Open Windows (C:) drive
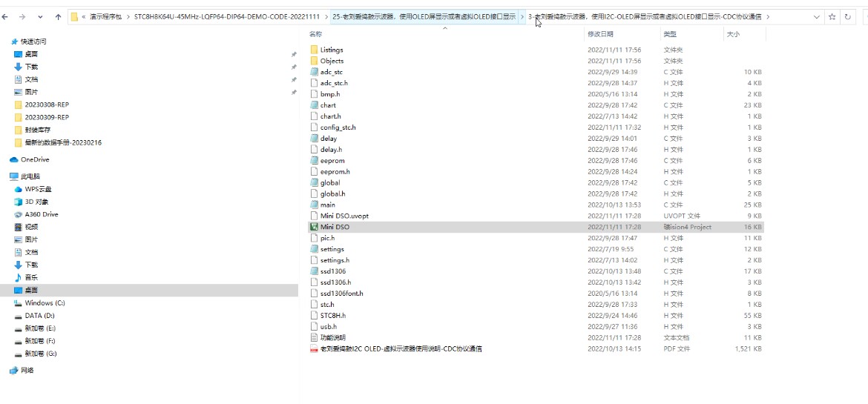Image resolution: width=868 pixels, height=404 pixels. (45, 302)
